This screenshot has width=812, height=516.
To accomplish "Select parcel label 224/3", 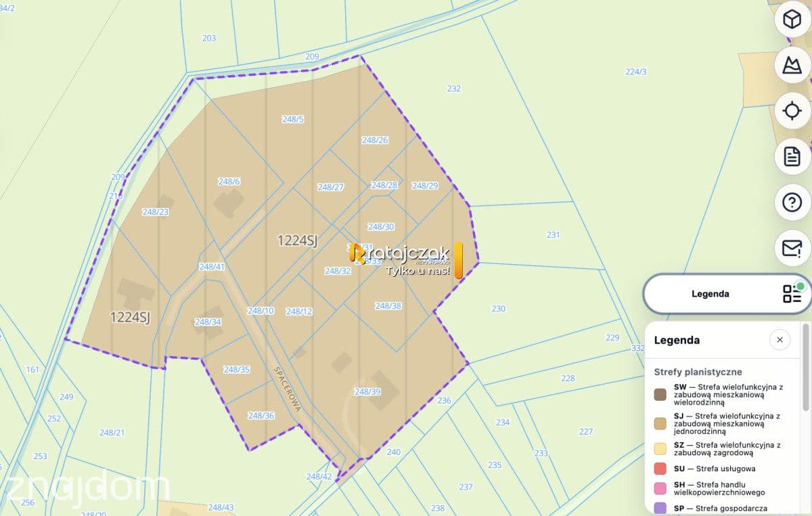I will [636, 72].
